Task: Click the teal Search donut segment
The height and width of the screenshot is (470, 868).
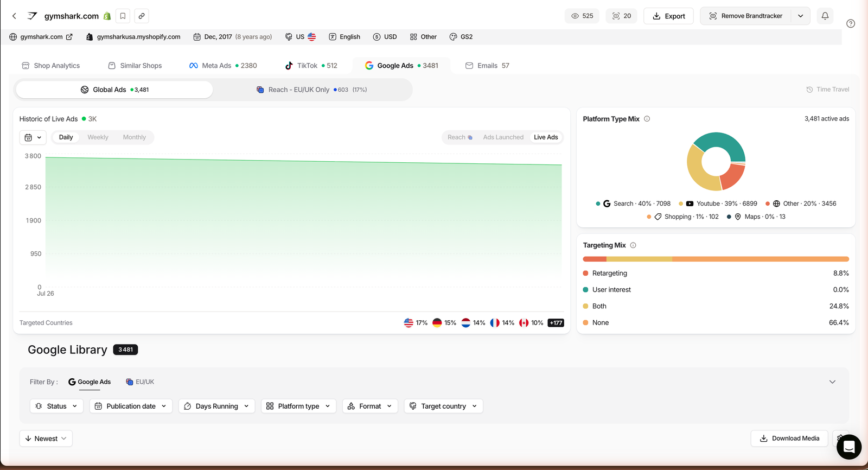Action: (x=723, y=141)
